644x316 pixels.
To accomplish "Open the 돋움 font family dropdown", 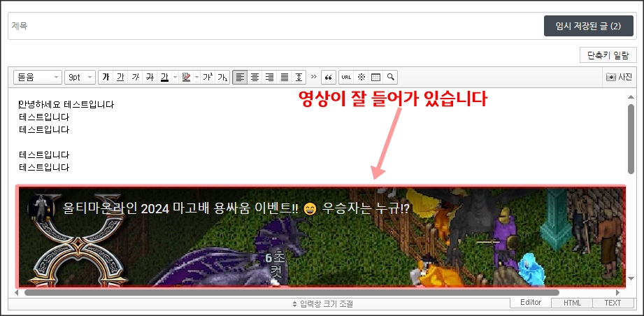I will (38, 77).
